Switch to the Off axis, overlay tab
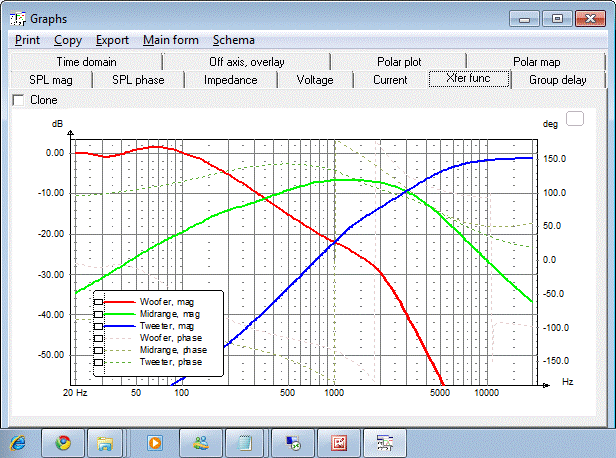This screenshot has width=616, height=458. click(x=247, y=62)
